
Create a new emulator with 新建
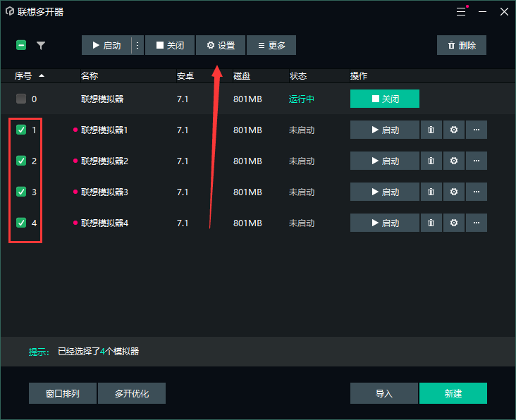453,393
